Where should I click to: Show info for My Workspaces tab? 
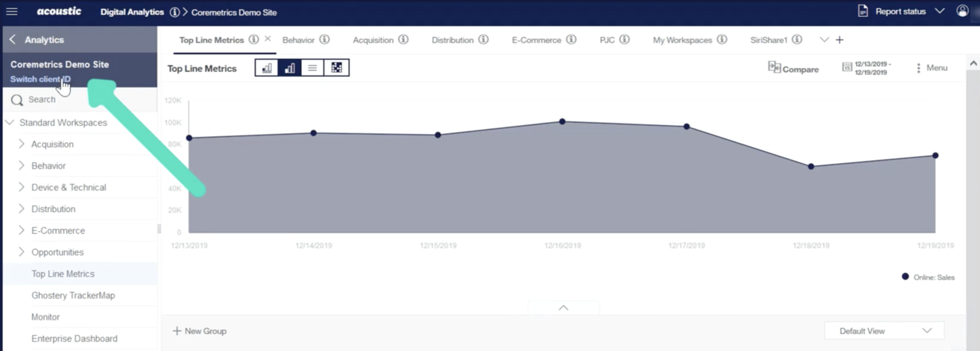[x=722, y=40]
